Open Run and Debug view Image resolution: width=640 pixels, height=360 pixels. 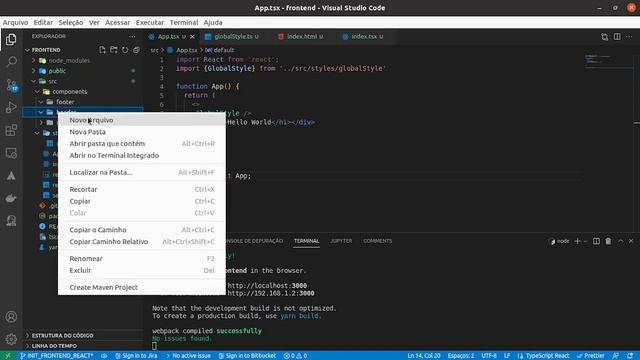pos(11,107)
